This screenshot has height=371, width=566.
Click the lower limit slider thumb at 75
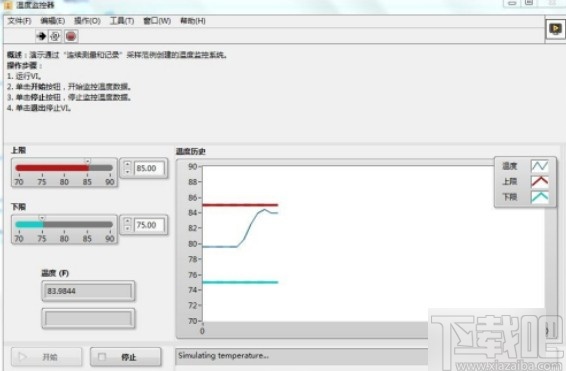tap(42, 218)
